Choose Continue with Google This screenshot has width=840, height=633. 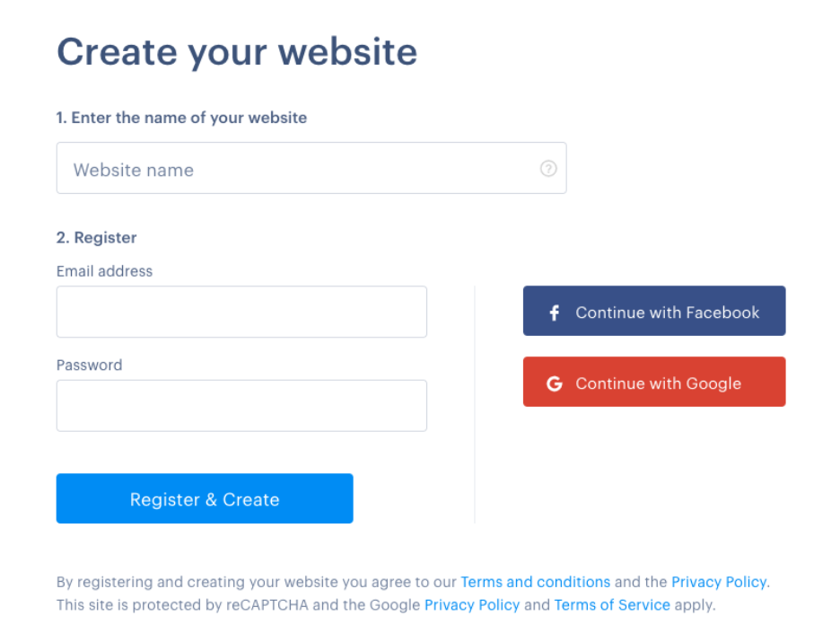tap(653, 382)
